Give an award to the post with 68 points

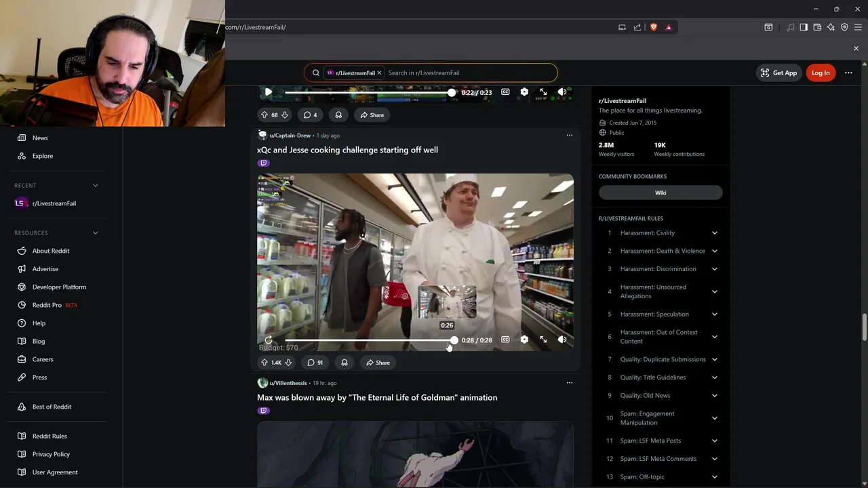pyautogui.click(x=338, y=115)
